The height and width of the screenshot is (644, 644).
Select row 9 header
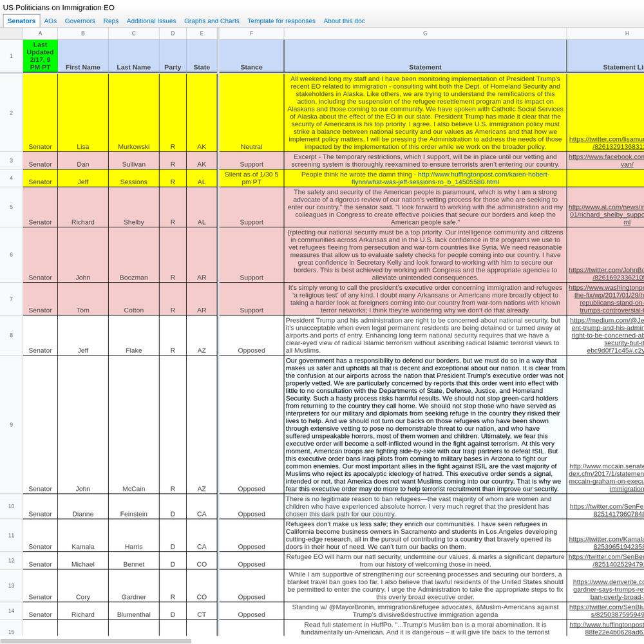click(x=11, y=424)
